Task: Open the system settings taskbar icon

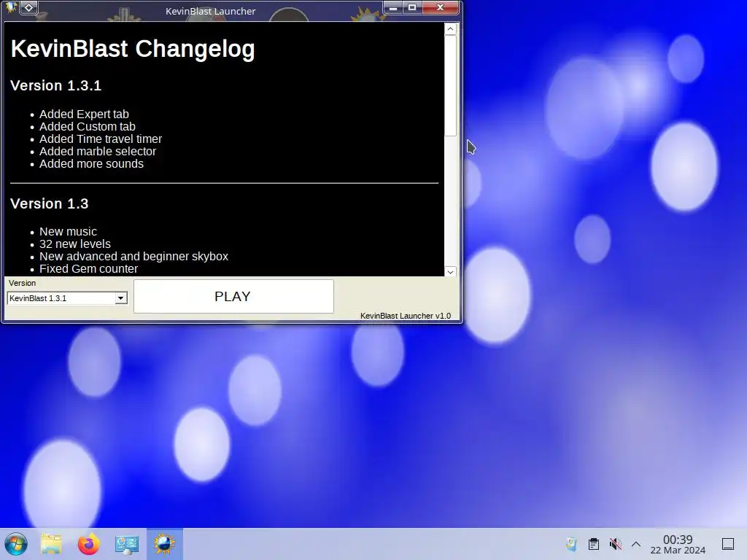Action: tap(127, 544)
